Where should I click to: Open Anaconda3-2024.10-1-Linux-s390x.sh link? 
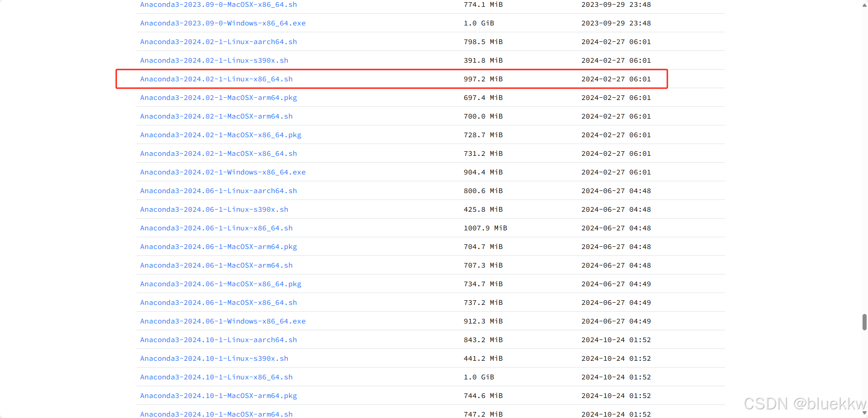click(214, 358)
